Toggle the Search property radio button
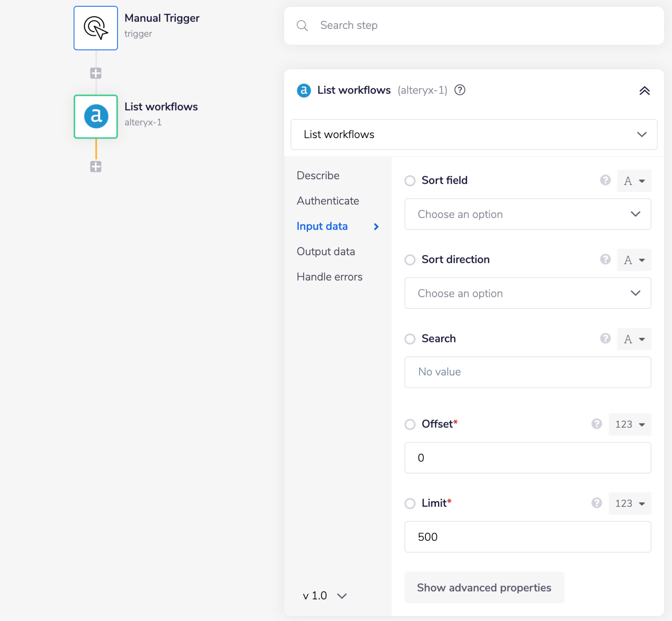Viewport: 672px width, 621px height. point(410,339)
